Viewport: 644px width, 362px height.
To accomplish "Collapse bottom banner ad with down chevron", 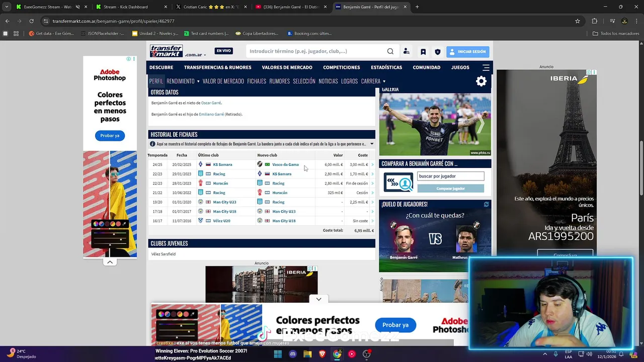I will point(318,299).
